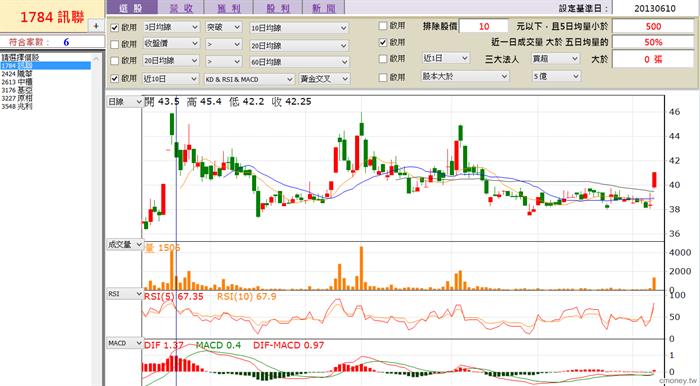Open the 獲利 tab

(229, 8)
